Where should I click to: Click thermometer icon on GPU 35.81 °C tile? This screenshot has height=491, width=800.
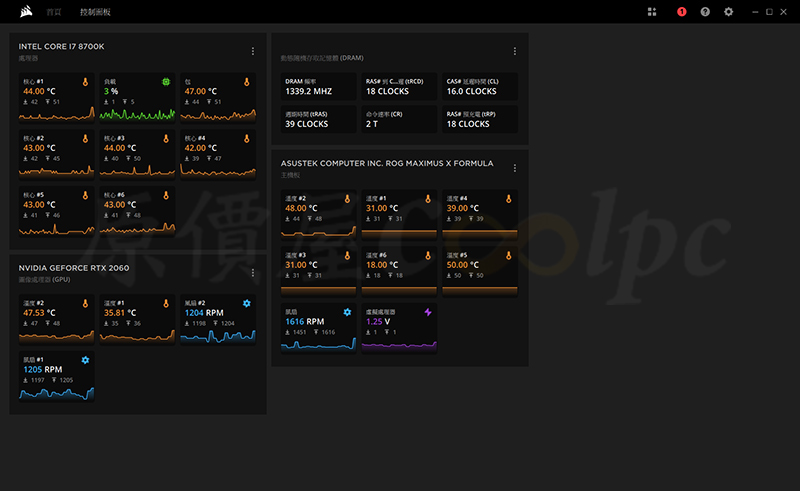[x=166, y=303]
